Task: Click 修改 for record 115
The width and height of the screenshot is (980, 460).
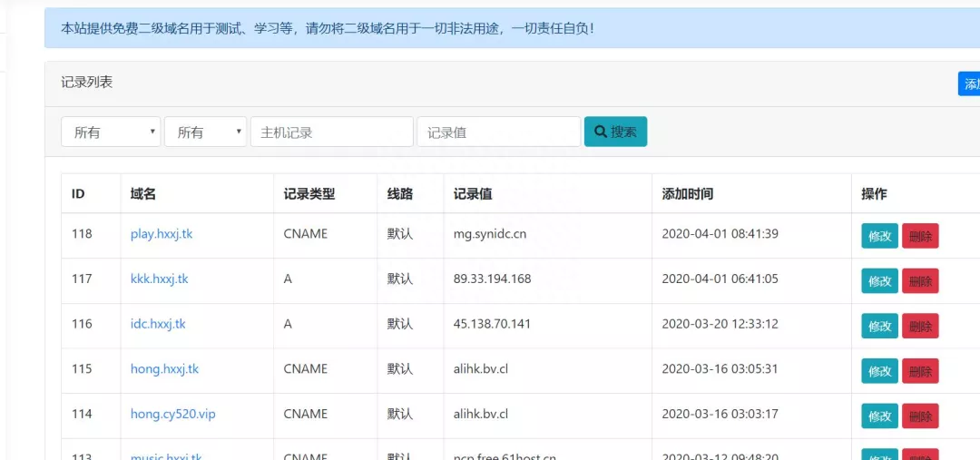Action: tap(879, 371)
